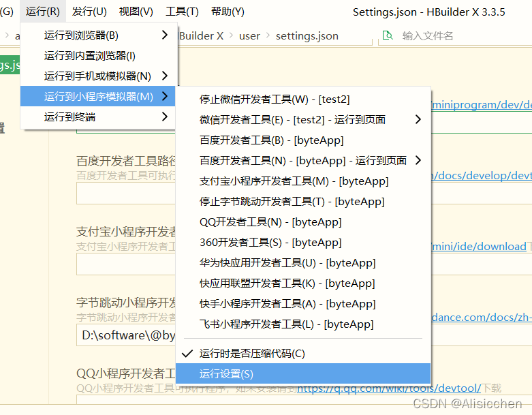Choose 百度开发者工具(N) - [byteApp] - 运行到页面
Screen dimensions: 532x415
click(303, 160)
